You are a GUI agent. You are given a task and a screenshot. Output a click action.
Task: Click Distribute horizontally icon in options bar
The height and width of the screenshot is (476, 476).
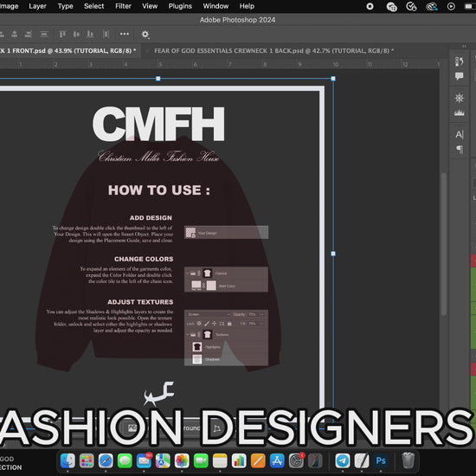(x=106, y=35)
